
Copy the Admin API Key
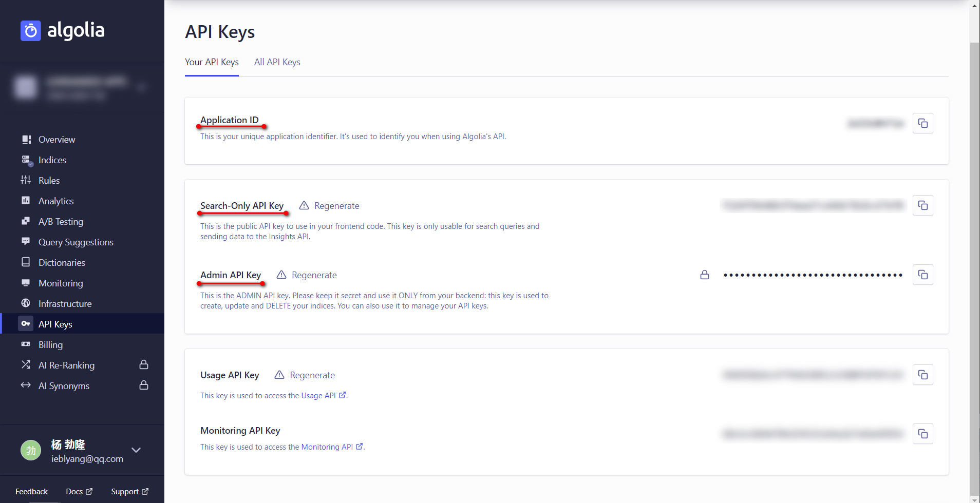(922, 275)
